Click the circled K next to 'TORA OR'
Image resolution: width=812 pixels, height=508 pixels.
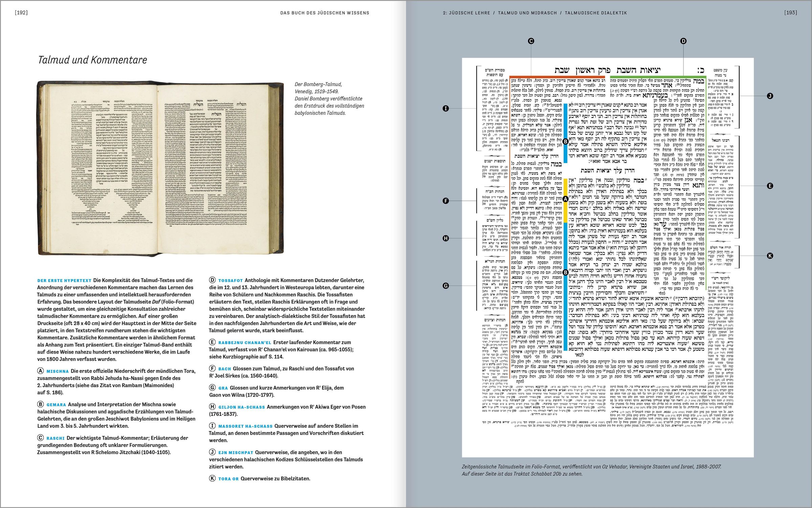click(x=212, y=478)
